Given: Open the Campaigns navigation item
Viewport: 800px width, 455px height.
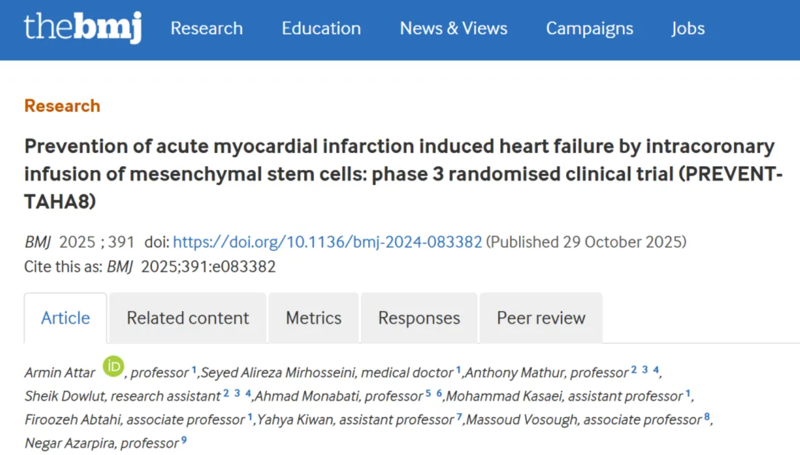Looking at the screenshot, I should click(x=589, y=28).
